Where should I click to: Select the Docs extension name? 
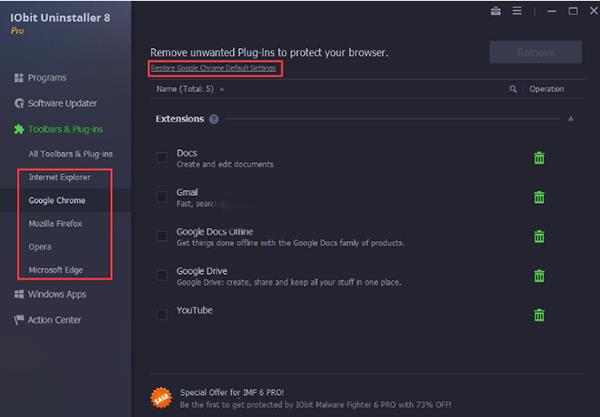[187, 153]
